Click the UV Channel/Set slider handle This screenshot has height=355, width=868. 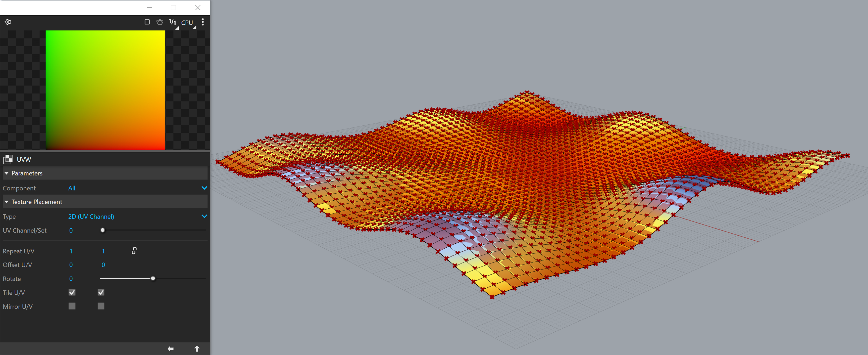[x=103, y=230]
